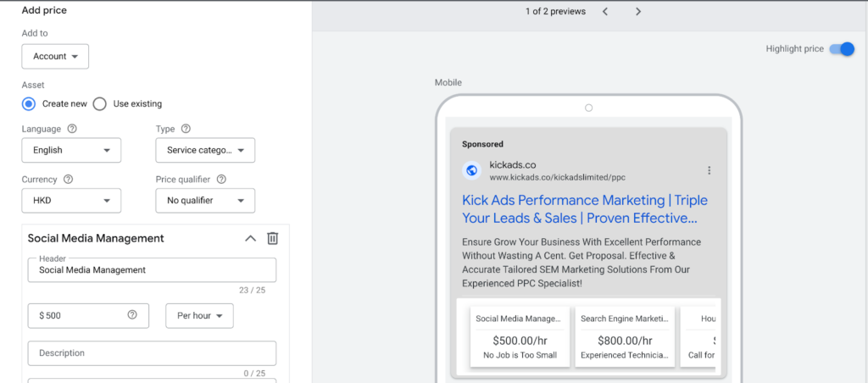Click the www.kickads.co/kickadslimited/ppc URL
The width and height of the screenshot is (868, 383).
(x=558, y=178)
